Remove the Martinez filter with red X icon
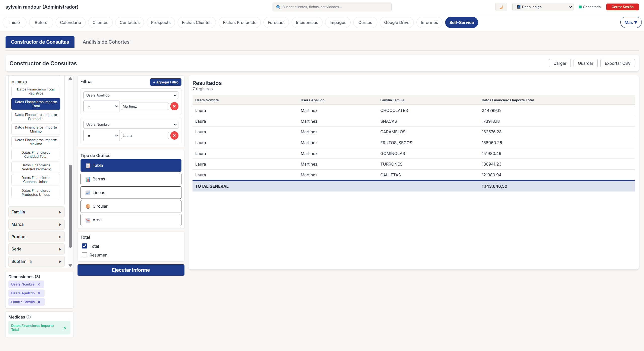The width and height of the screenshot is (644, 351). click(x=174, y=106)
